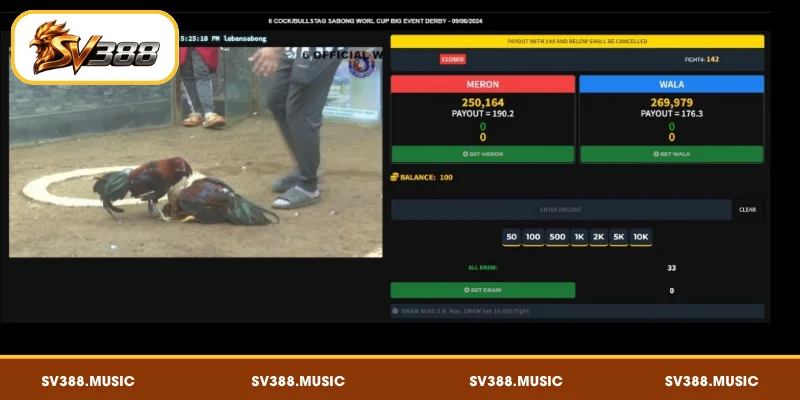Click the labansabong timestamp in video
The width and height of the screenshot is (800, 400).
223,39
